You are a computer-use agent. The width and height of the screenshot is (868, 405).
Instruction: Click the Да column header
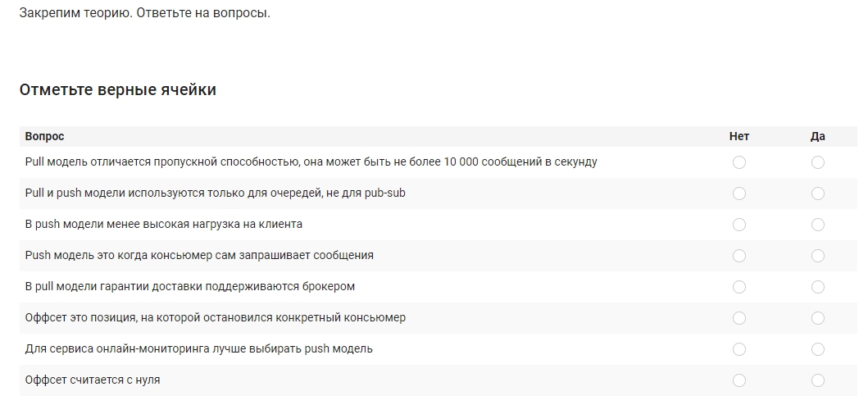(x=818, y=136)
